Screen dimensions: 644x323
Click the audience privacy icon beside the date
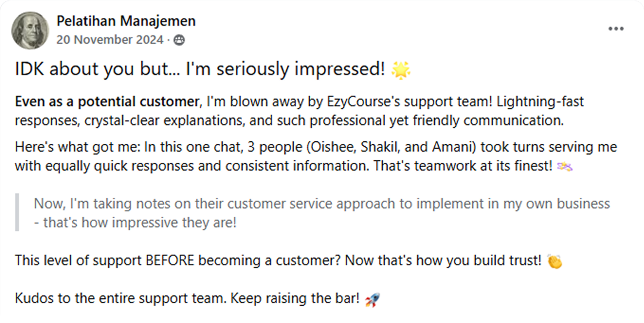pos(179,40)
